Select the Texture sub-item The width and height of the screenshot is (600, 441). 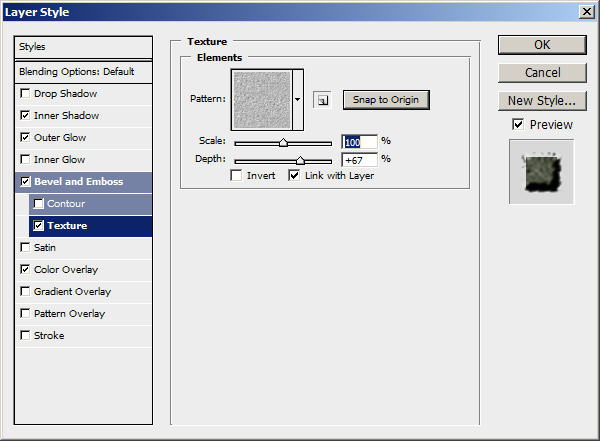click(67, 226)
